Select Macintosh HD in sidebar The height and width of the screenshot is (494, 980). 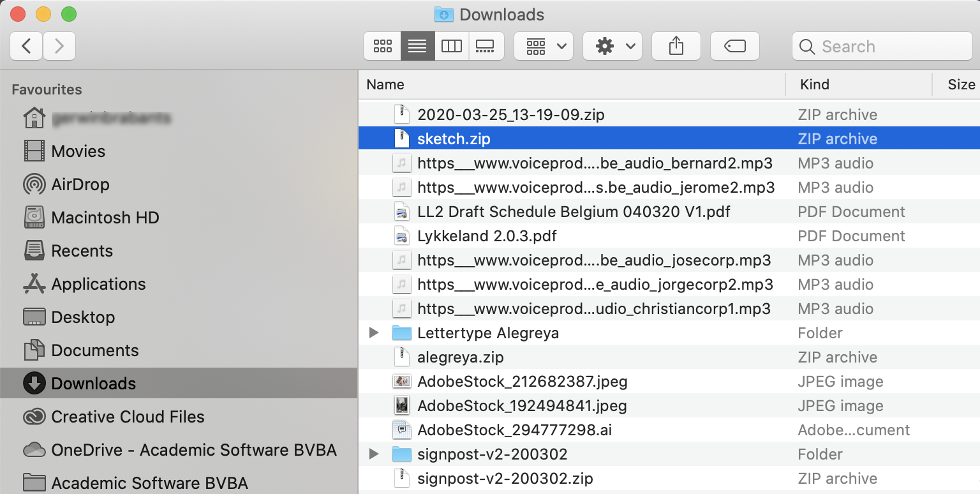(179, 218)
